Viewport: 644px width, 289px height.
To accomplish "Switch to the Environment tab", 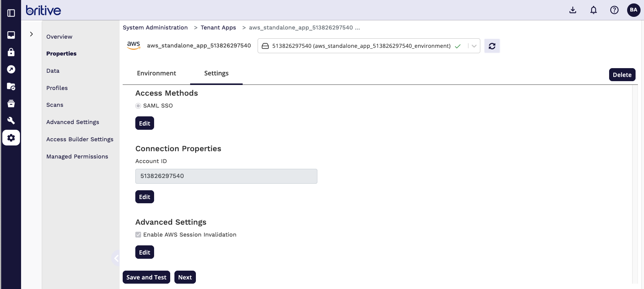I will pos(156,73).
